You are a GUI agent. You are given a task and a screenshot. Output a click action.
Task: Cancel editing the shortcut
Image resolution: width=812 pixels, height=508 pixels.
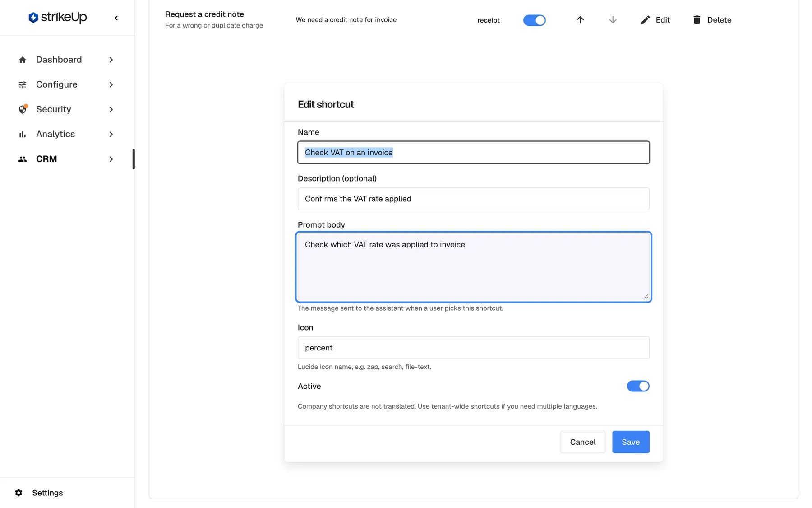click(x=582, y=442)
